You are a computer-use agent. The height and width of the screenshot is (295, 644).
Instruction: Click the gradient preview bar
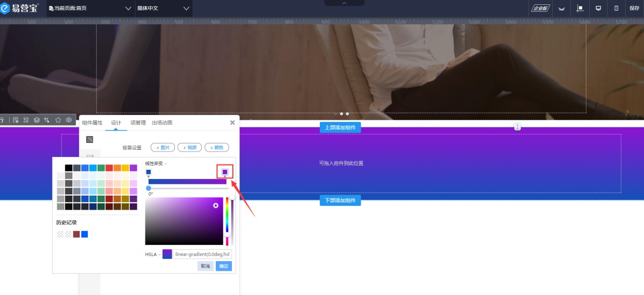[x=187, y=182]
